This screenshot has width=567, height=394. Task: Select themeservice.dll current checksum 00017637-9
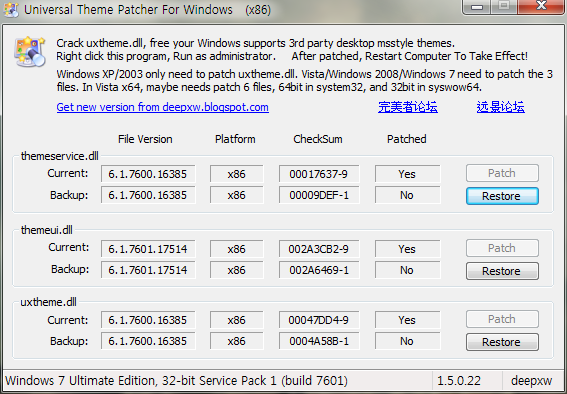pyautogui.click(x=319, y=174)
